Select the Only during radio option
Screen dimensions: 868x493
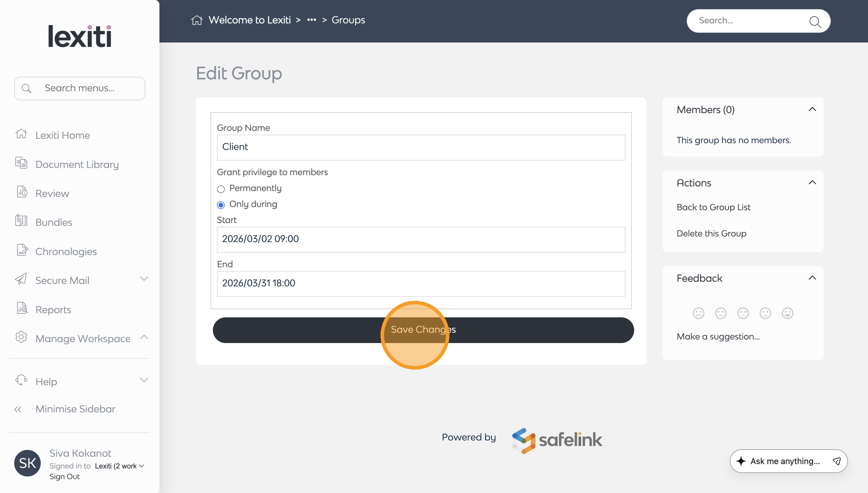point(221,205)
